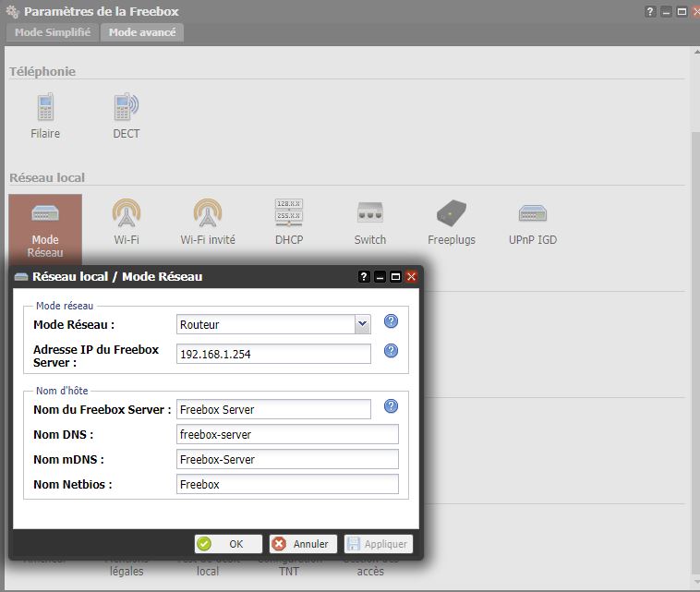This screenshot has width=700, height=592.
Task: Click the gear icon in Paramètres de la Freebox title
Action: (13, 12)
